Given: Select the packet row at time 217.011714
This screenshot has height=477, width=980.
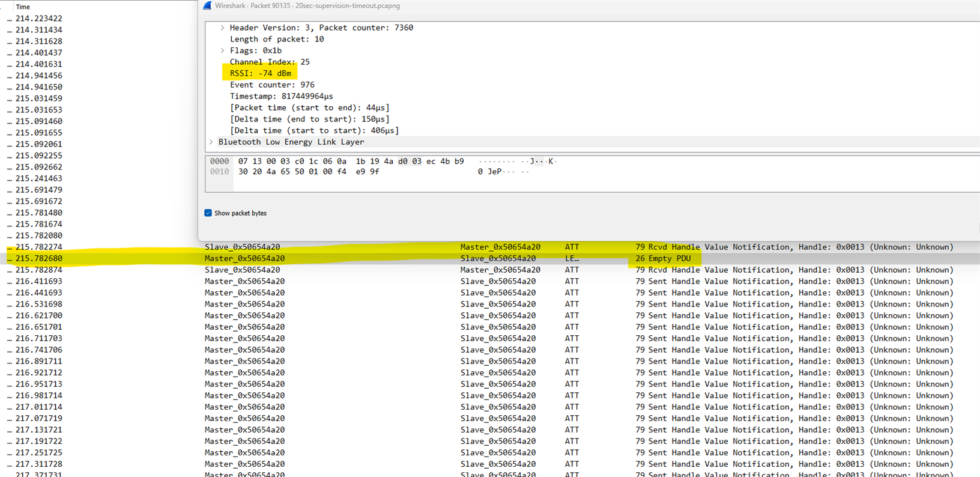Looking at the screenshot, I should pos(490,407).
